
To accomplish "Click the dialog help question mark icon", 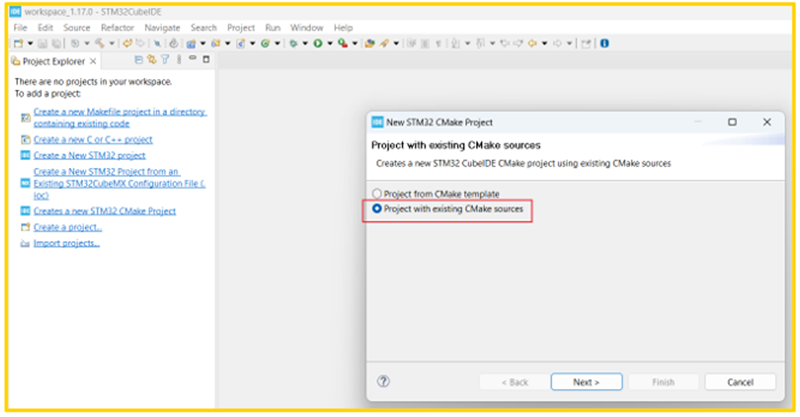I will [x=383, y=381].
